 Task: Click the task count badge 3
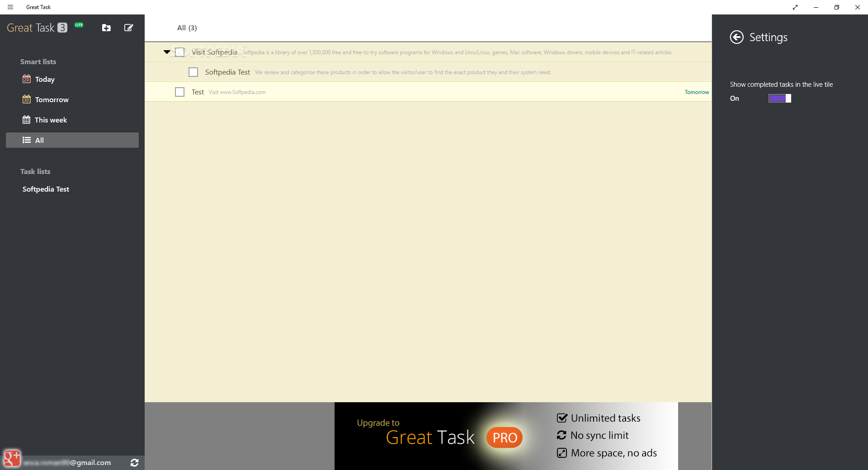62,28
